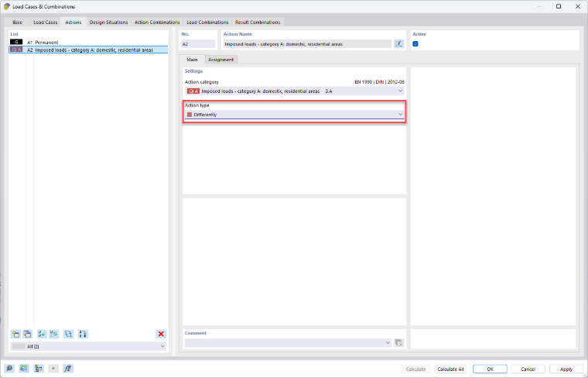Screen dimensions: 588x378
Task: Click the formula fx icon at the bottom
Action: pyautogui.click(x=68, y=369)
